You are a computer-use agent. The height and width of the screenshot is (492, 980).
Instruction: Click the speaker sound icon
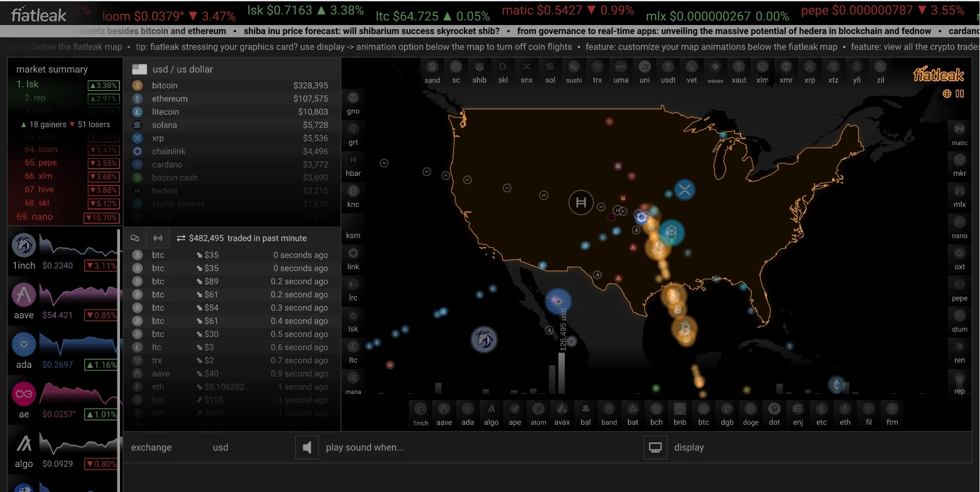[x=307, y=448]
